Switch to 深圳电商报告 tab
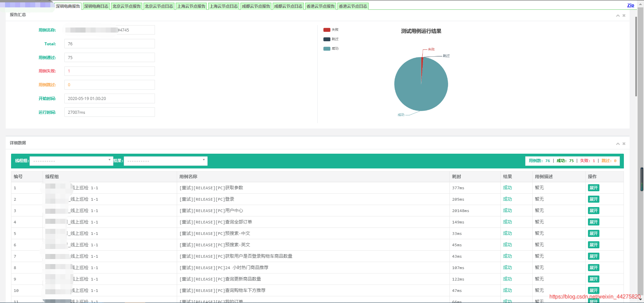Image resolution: width=644 pixels, height=303 pixels. [x=68, y=6]
